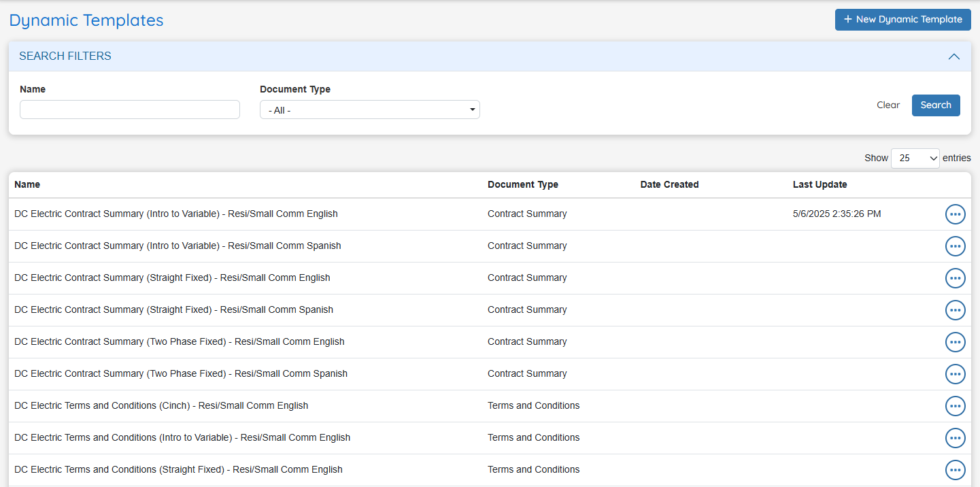Click Terms and Conditions type in the Cinch row
The image size is (980, 487).
point(534,405)
